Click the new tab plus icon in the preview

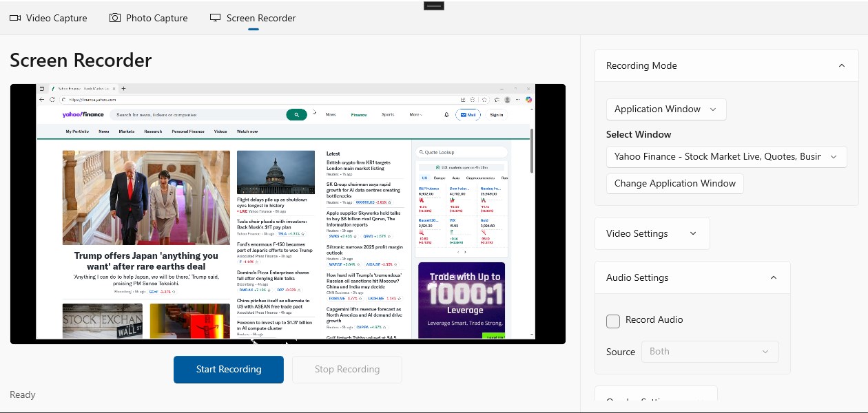(123, 88)
